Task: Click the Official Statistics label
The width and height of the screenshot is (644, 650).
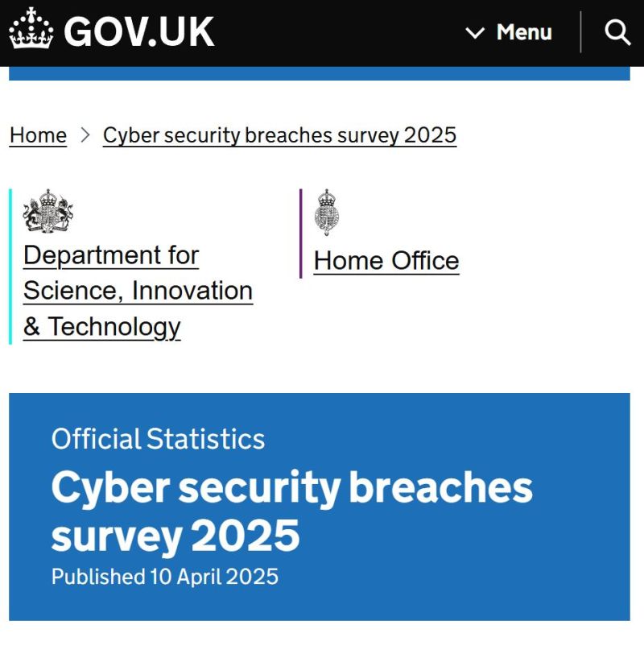Action: (x=158, y=439)
